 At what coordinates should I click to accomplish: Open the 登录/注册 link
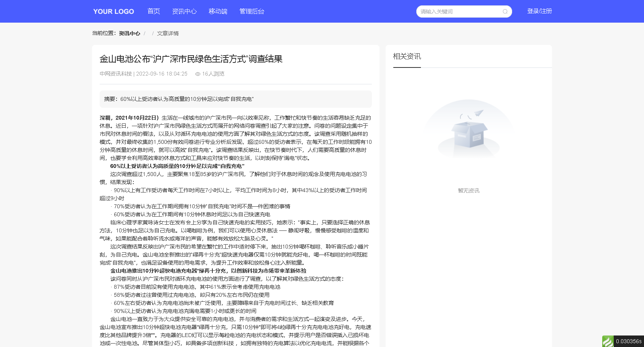[539, 11]
